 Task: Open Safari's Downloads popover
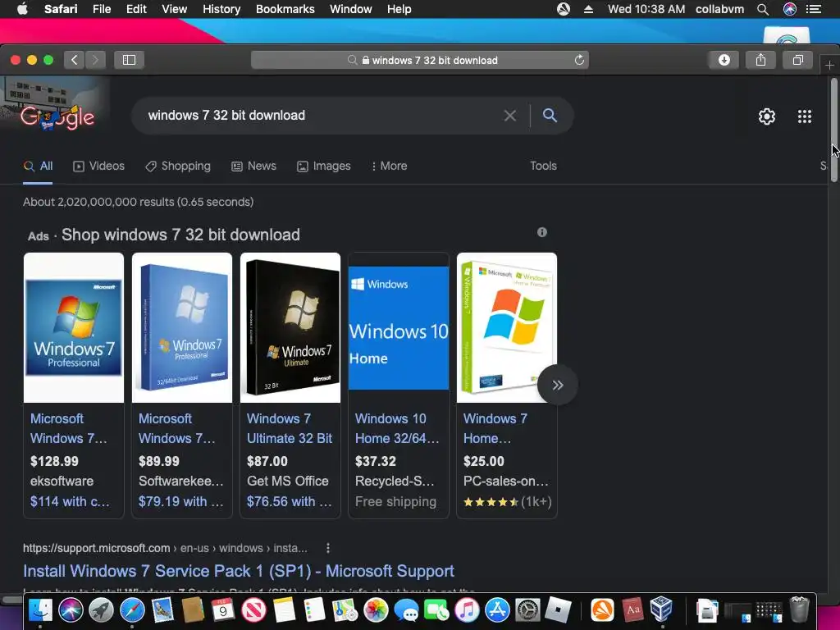pyautogui.click(x=724, y=60)
